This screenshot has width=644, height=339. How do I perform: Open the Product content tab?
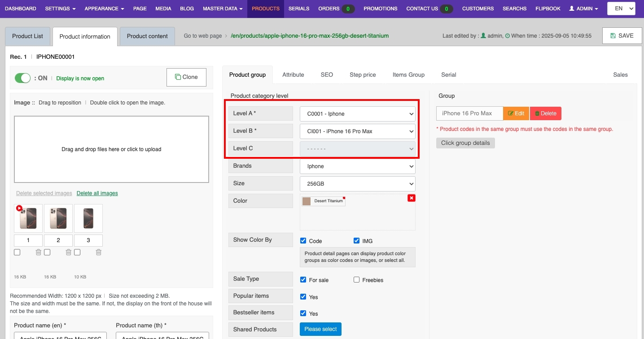147,36
